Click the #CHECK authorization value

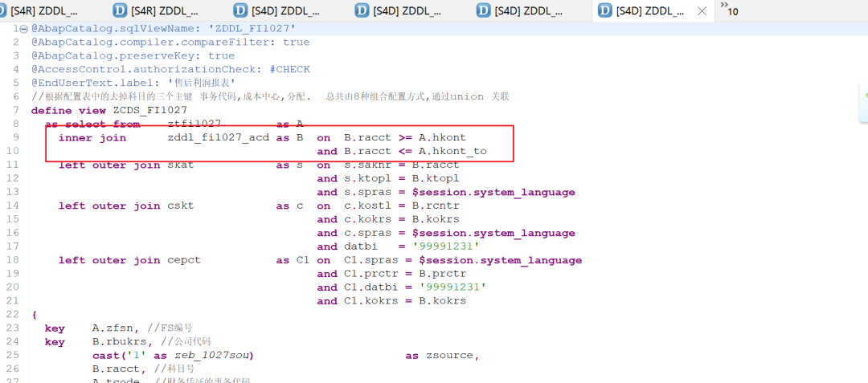tap(289, 69)
